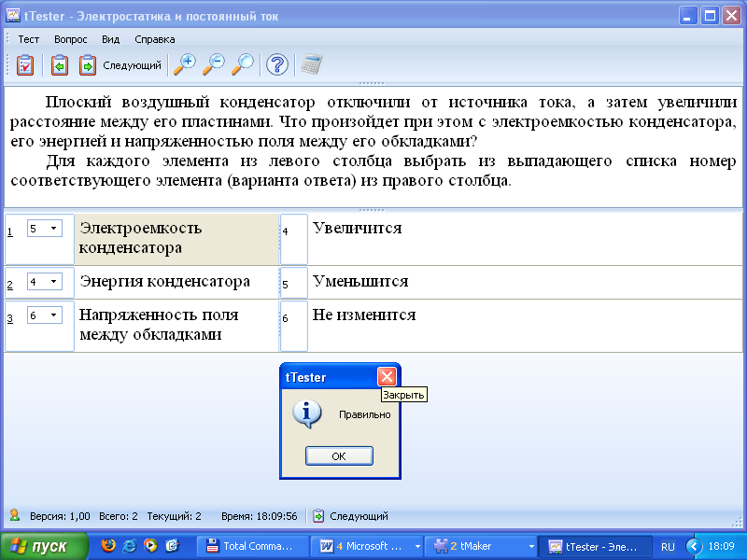
Task: Open the Microsoft Word taskbar group arrow
Action: pyautogui.click(x=417, y=546)
